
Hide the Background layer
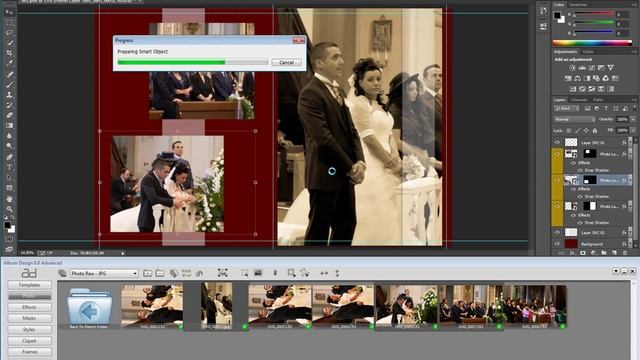pyautogui.click(x=557, y=244)
